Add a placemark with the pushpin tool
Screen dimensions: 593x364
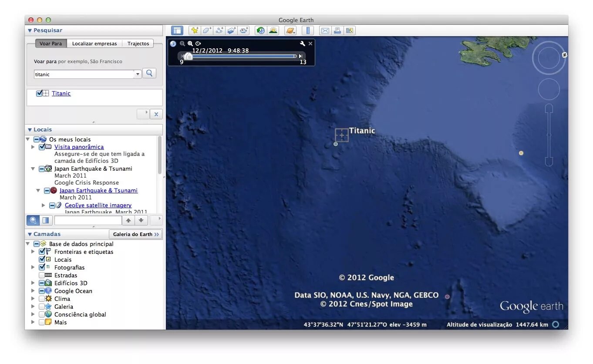click(195, 30)
